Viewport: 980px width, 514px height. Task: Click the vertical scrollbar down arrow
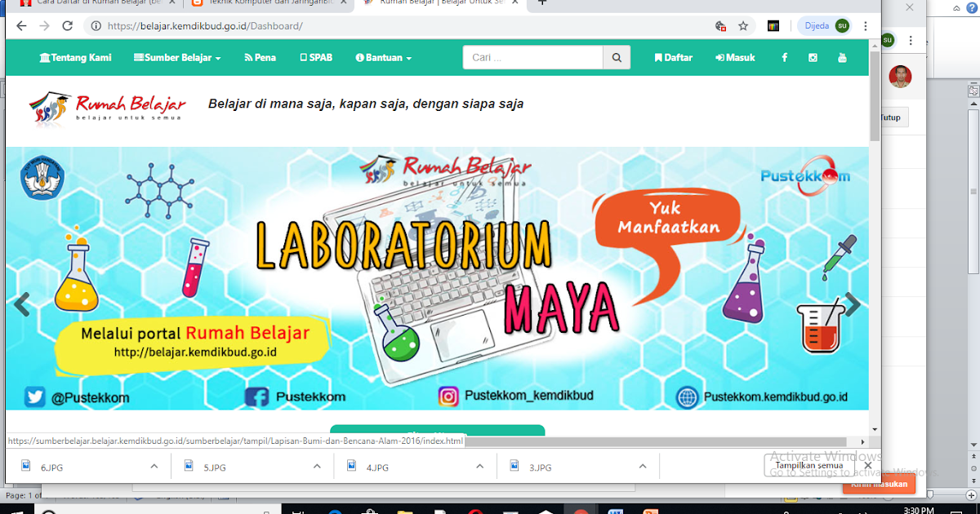pyautogui.click(x=875, y=429)
